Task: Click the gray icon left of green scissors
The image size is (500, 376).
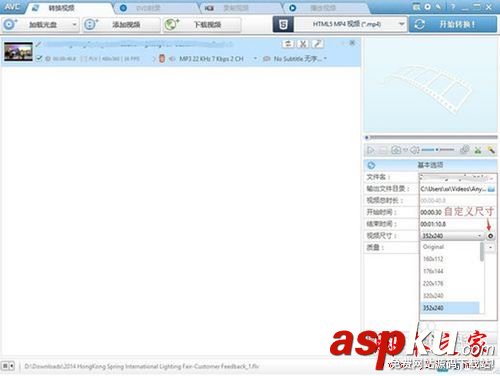Action: [x=464, y=150]
